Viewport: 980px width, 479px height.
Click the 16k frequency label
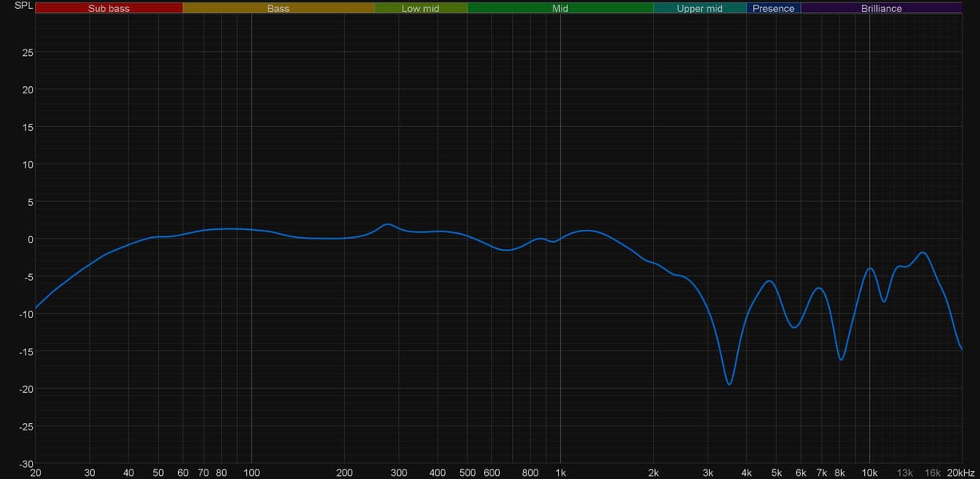coord(933,473)
